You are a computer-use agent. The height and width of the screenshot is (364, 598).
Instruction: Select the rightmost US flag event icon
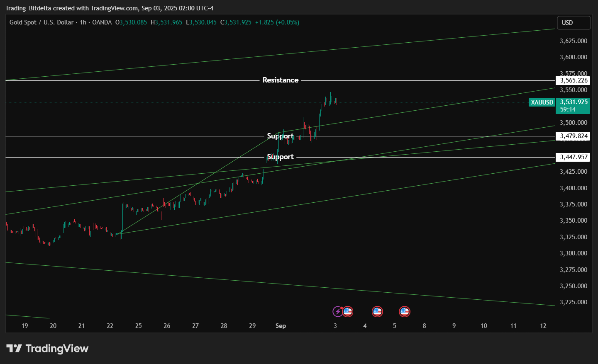[405, 311]
